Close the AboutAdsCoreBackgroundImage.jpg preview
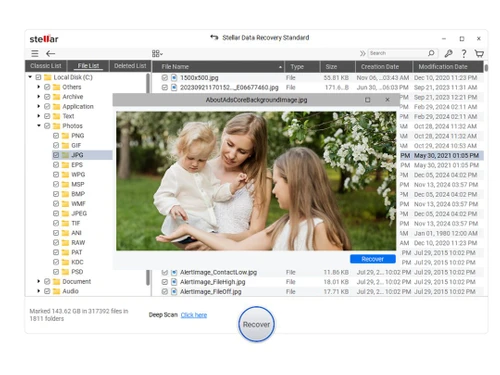 (x=387, y=100)
